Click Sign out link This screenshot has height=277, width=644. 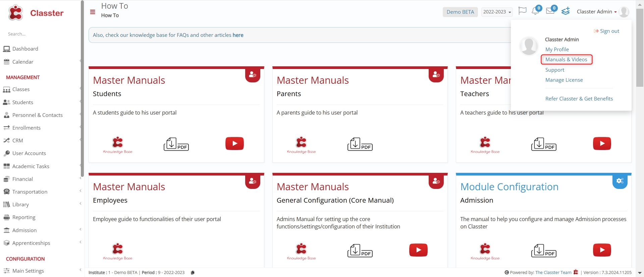[606, 31]
